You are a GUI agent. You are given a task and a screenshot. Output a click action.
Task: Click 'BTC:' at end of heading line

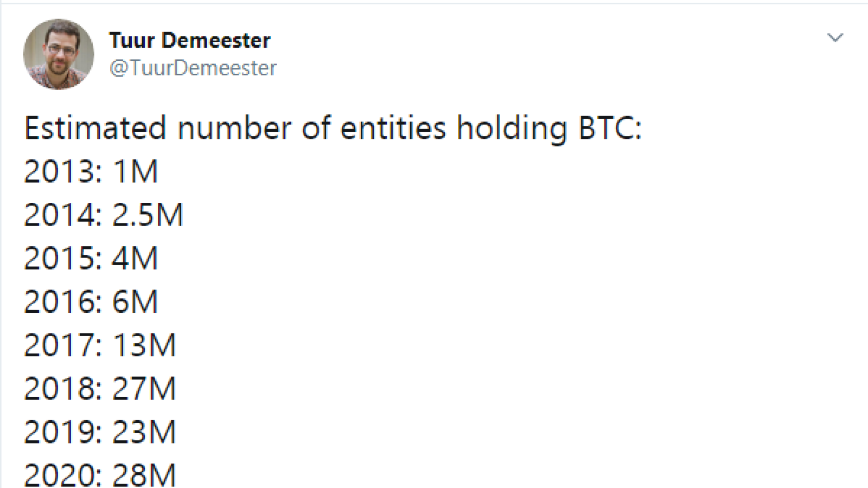tap(610, 128)
